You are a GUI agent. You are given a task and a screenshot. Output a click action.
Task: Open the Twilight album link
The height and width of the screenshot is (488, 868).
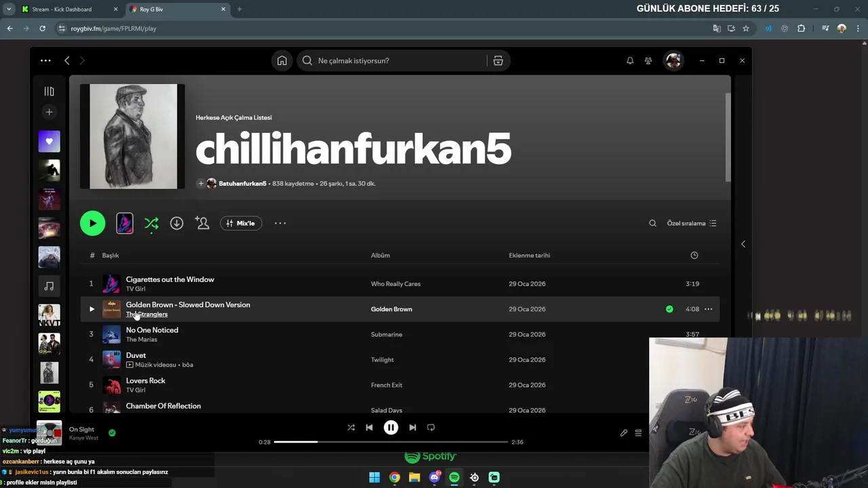(382, 360)
